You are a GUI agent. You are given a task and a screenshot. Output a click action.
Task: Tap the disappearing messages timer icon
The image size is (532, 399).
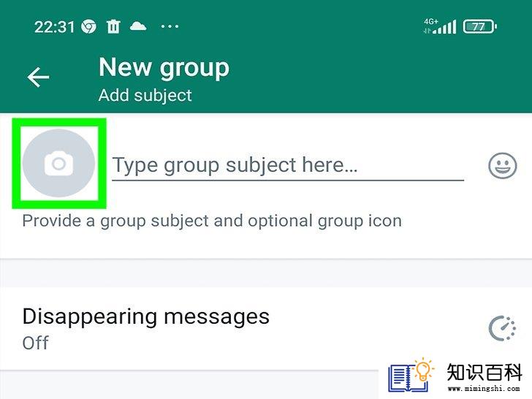click(502, 328)
